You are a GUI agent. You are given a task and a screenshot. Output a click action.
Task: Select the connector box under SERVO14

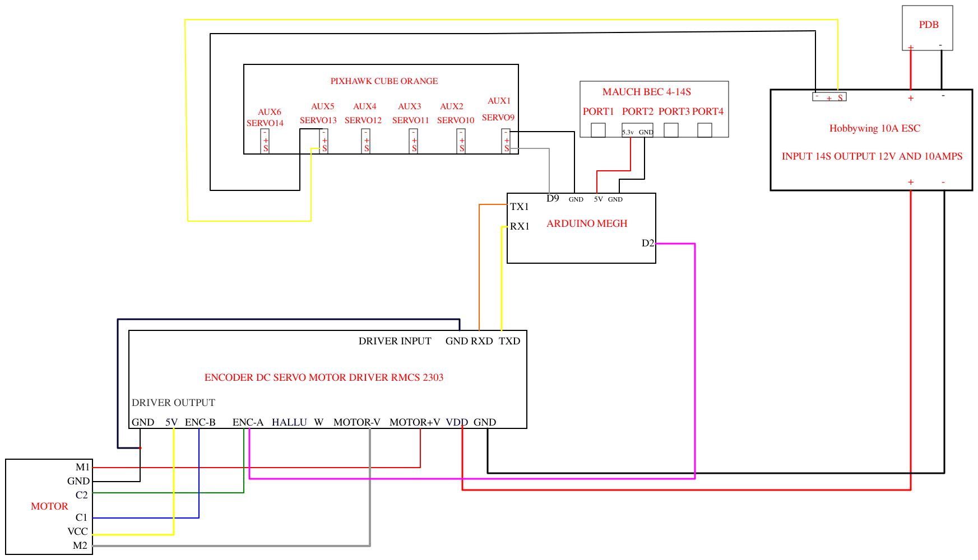coord(265,141)
